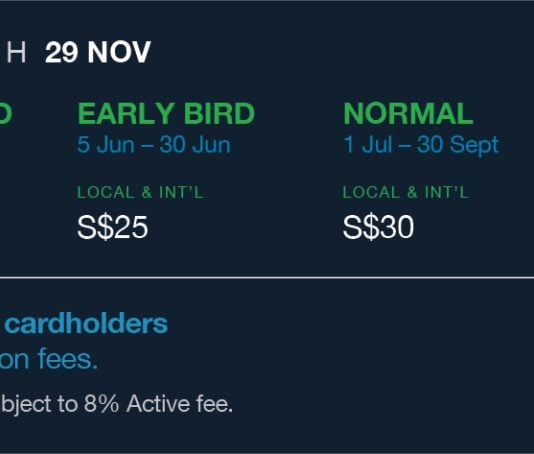
Task: Click the 29 NOV date heading
Action: pyautogui.click(x=98, y=52)
